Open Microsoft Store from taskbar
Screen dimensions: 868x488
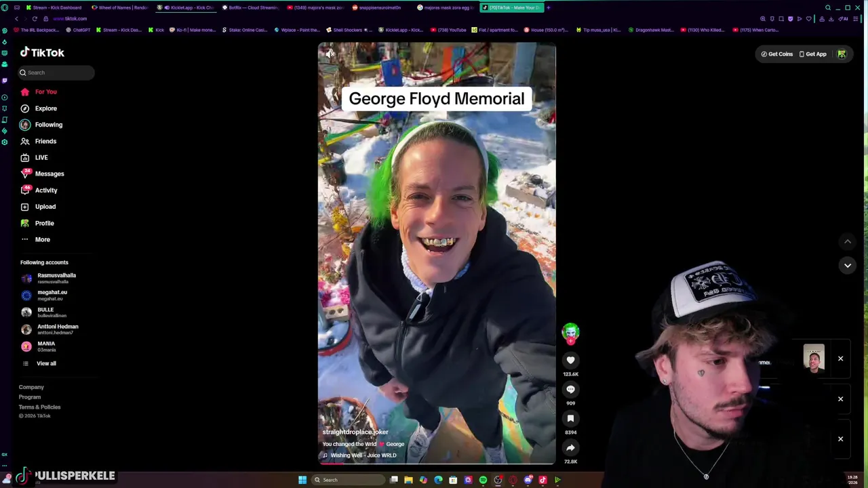tap(453, 480)
